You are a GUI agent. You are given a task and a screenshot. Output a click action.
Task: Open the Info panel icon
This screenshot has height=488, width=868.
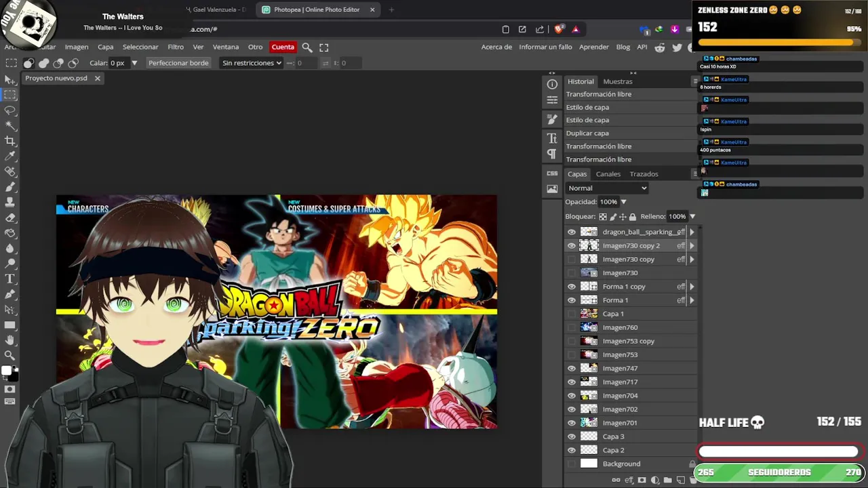click(552, 84)
